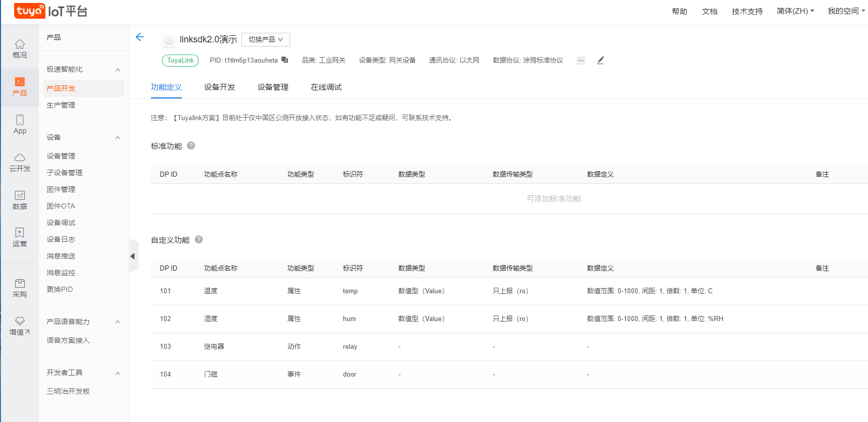Click the relay identifier cell
Screen dimensions: 868x422
(350, 347)
